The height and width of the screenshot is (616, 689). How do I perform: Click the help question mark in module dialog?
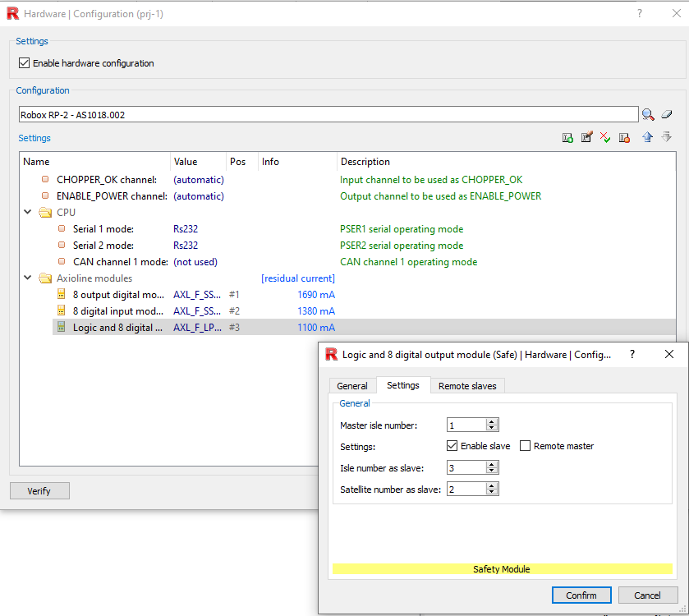(x=632, y=354)
